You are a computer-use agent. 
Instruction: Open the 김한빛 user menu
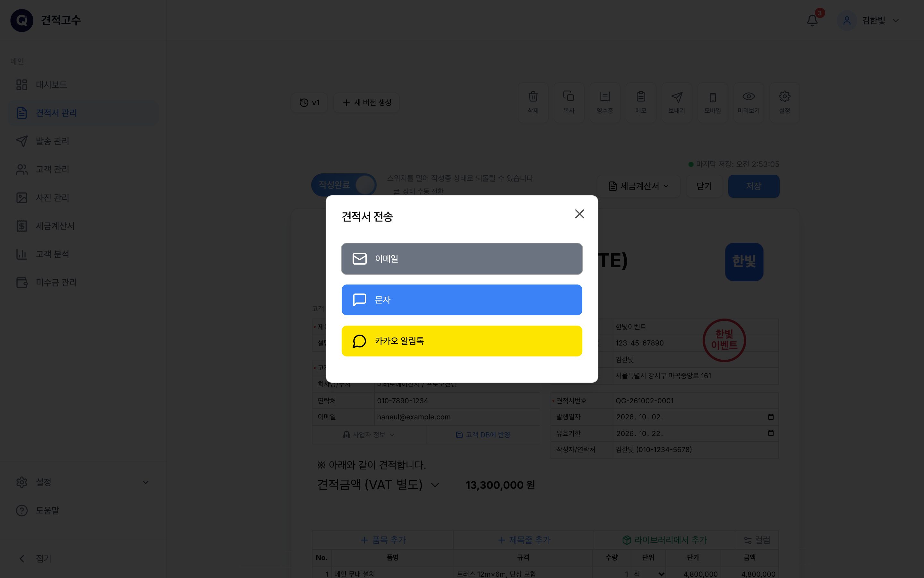[868, 20]
